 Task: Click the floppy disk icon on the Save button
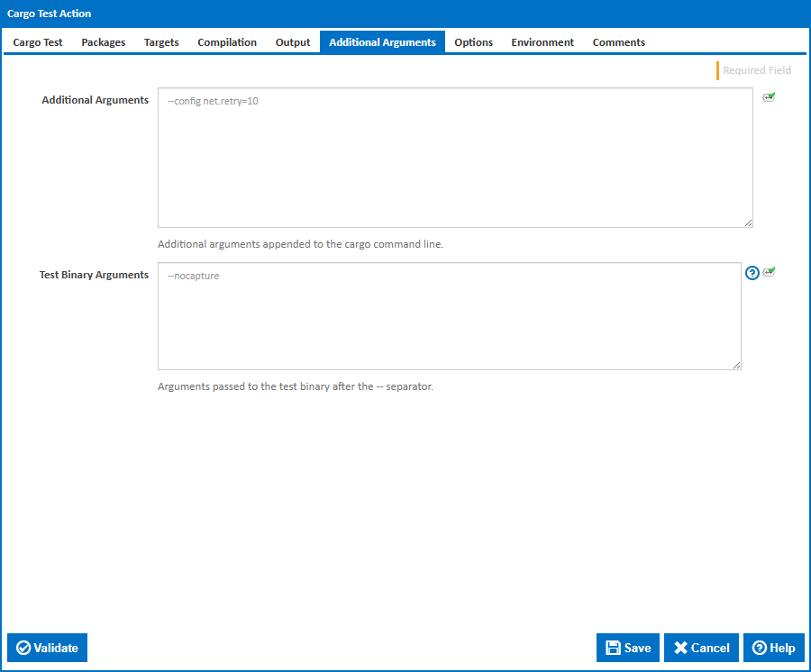(614, 648)
